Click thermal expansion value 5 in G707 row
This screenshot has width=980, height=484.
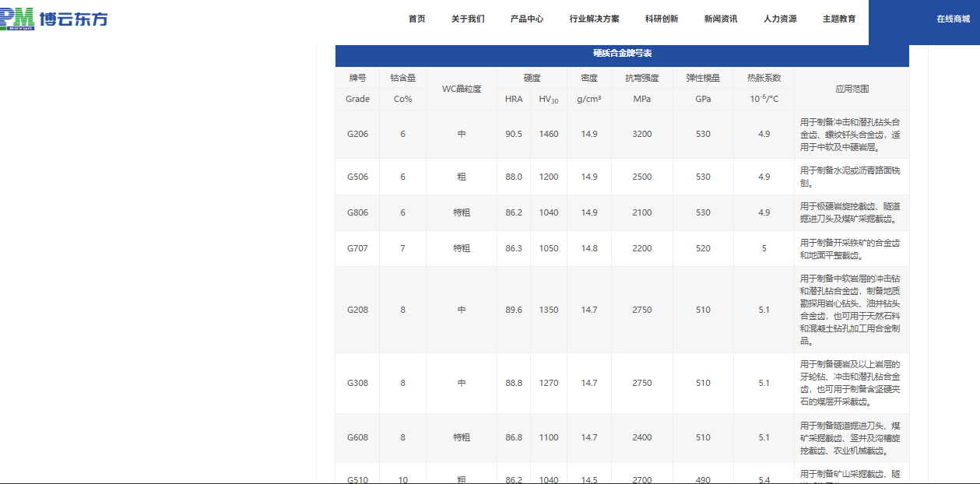764,248
